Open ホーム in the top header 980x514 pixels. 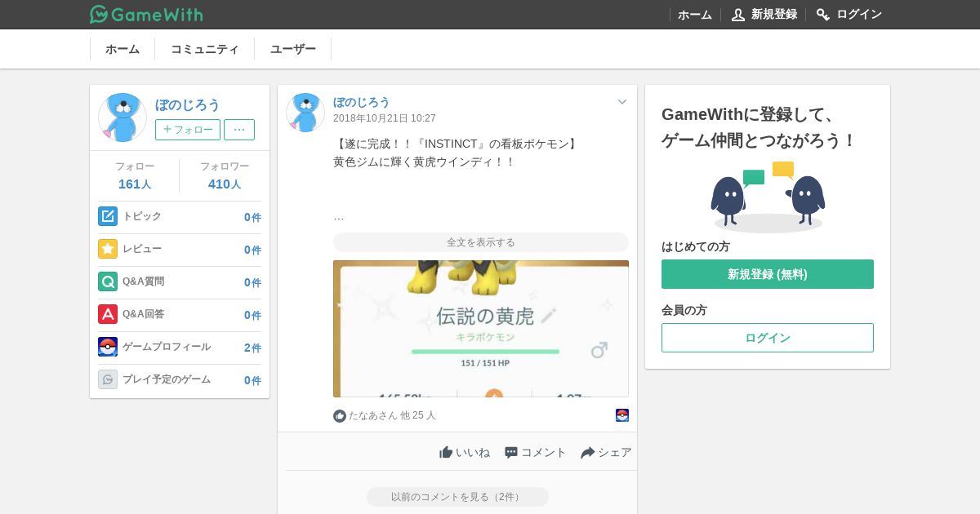(x=695, y=15)
